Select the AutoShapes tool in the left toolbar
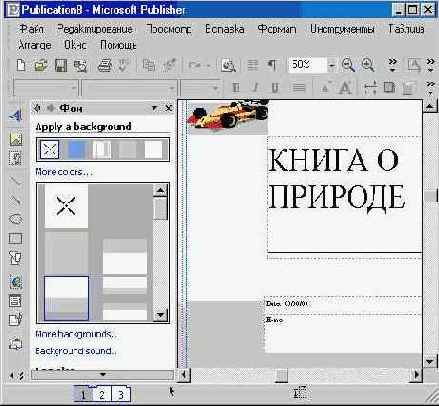The width and height of the screenshot is (439, 406). coord(15,258)
